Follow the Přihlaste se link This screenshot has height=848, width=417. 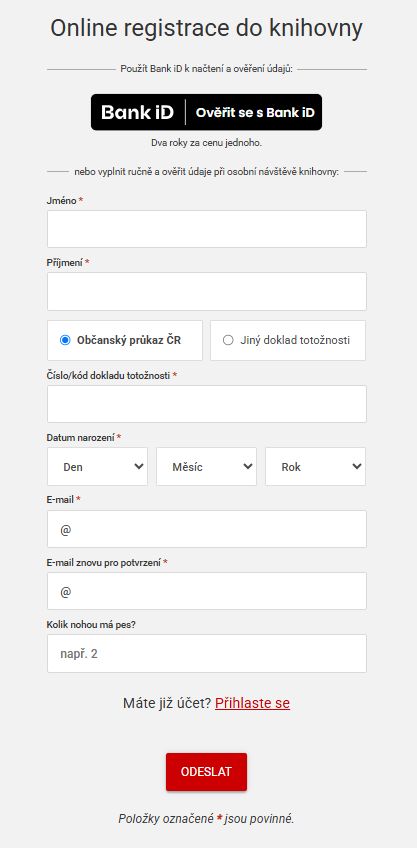pyautogui.click(x=253, y=703)
